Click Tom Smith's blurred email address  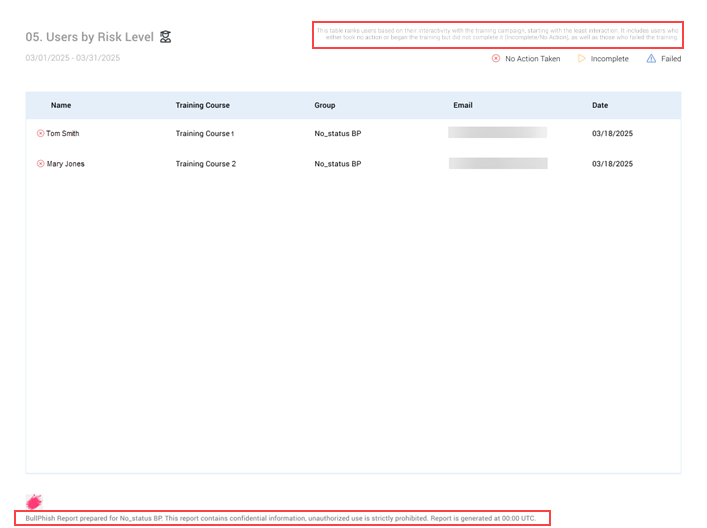[x=497, y=132]
